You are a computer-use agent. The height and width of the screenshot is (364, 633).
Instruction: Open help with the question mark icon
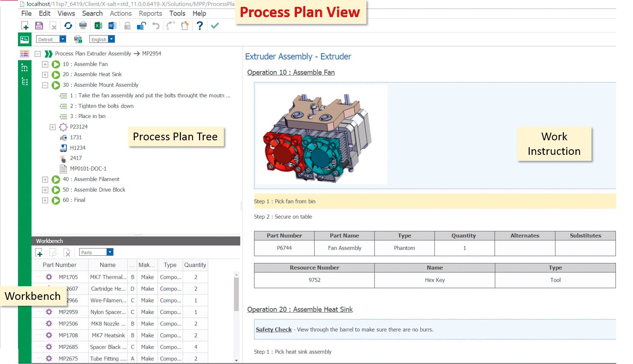coord(199,26)
